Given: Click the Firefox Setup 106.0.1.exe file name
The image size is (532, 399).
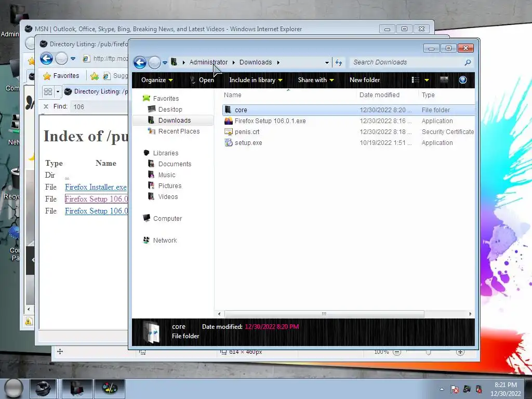Looking at the screenshot, I should point(270,121).
